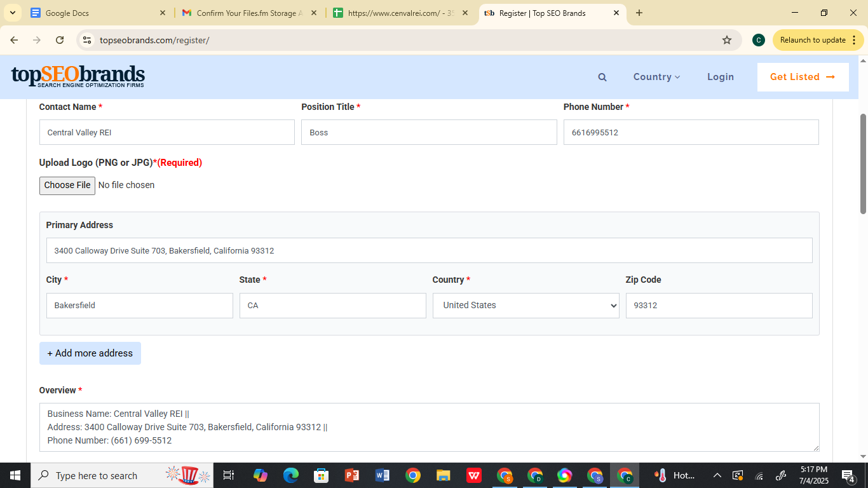Click the address bar URL

pos(154,40)
